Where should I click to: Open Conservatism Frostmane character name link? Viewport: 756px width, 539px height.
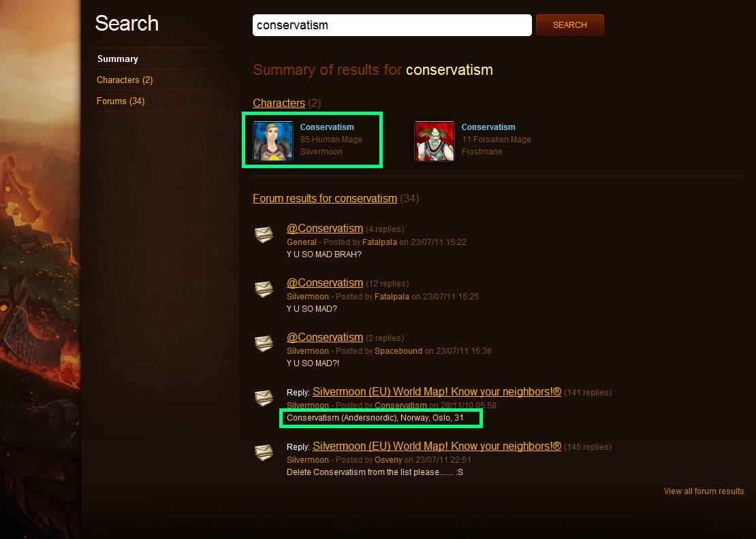click(x=488, y=127)
